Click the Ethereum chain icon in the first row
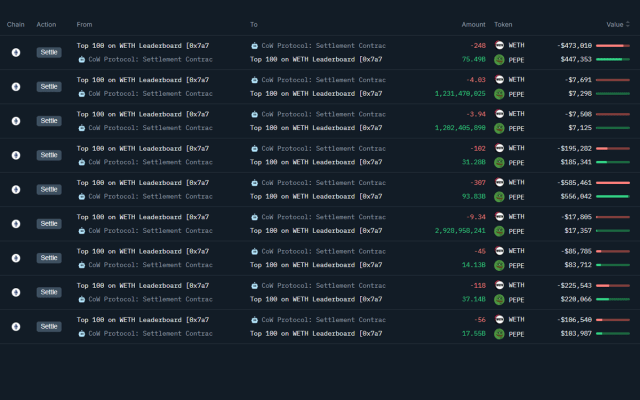The height and width of the screenshot is (400, 640). [15, 53]
